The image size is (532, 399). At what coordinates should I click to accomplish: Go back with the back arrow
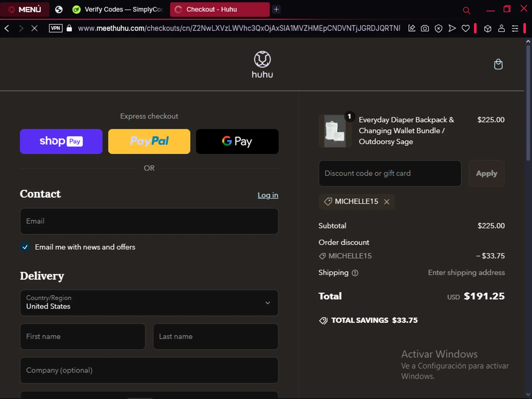7,28
